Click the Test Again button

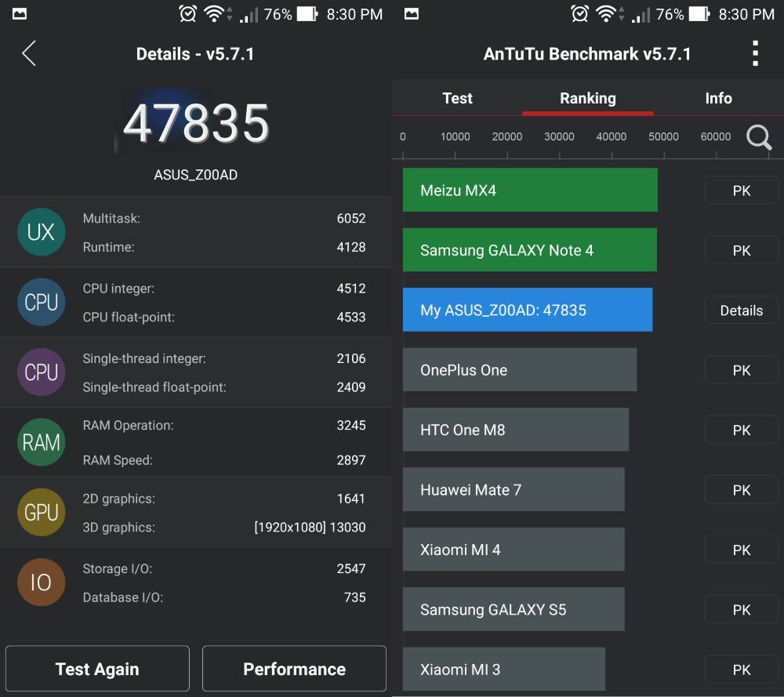97,669
